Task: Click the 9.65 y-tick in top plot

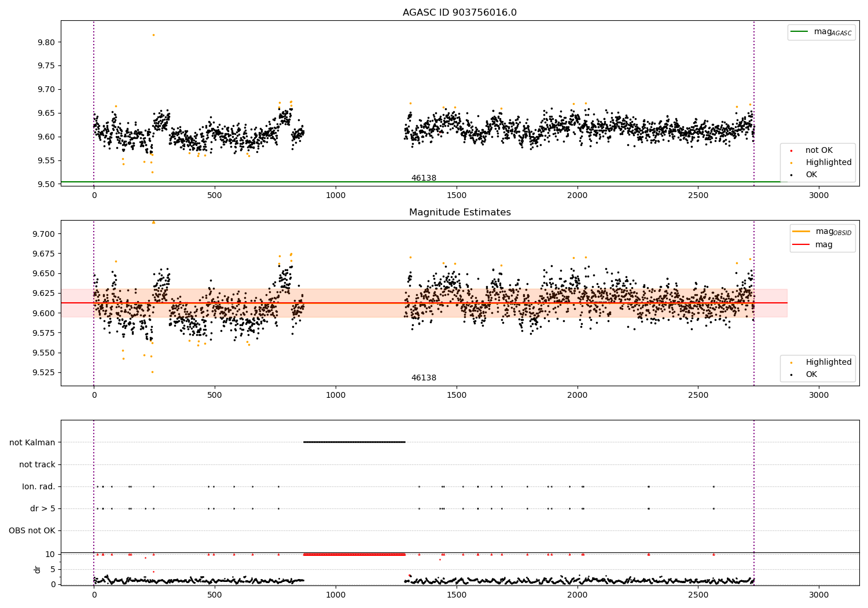Action: tap(46, 113)
